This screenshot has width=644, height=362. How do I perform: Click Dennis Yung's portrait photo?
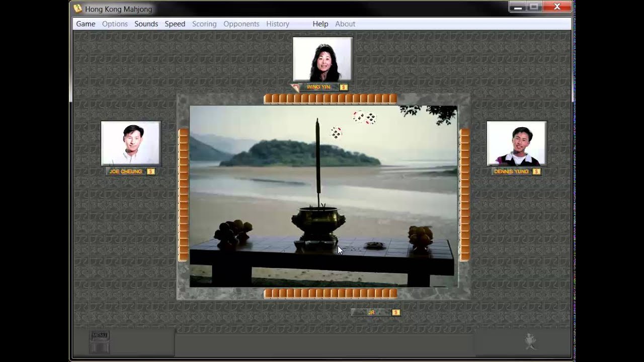click(x=516, y=143)
